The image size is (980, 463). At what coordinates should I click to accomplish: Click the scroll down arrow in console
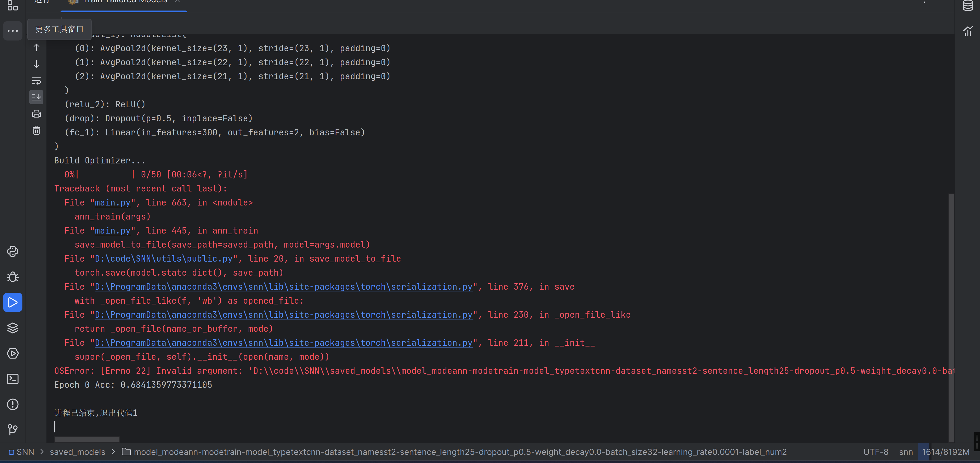36,64
